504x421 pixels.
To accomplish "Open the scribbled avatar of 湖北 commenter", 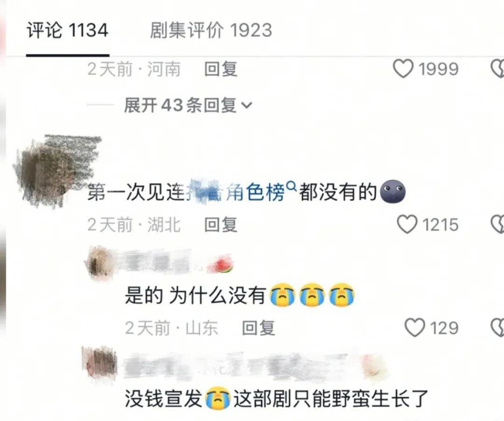I will 56,171.
